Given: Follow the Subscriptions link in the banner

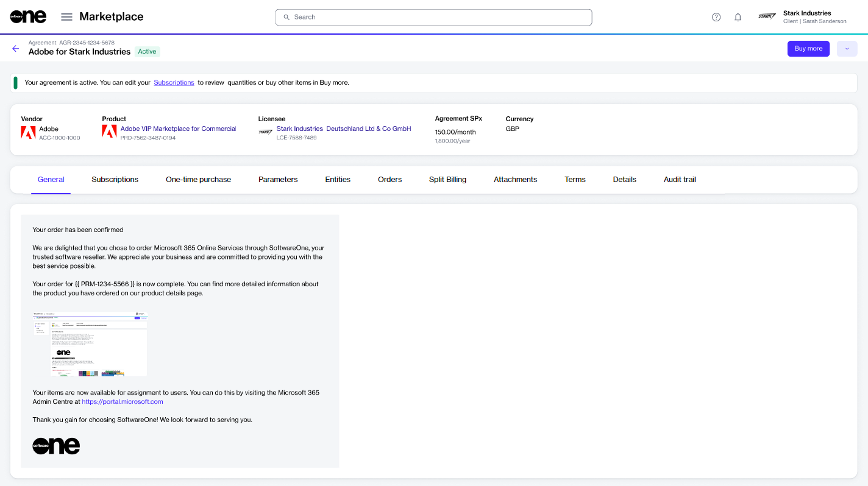Looking at the screenshot, I should coord(174,83).
